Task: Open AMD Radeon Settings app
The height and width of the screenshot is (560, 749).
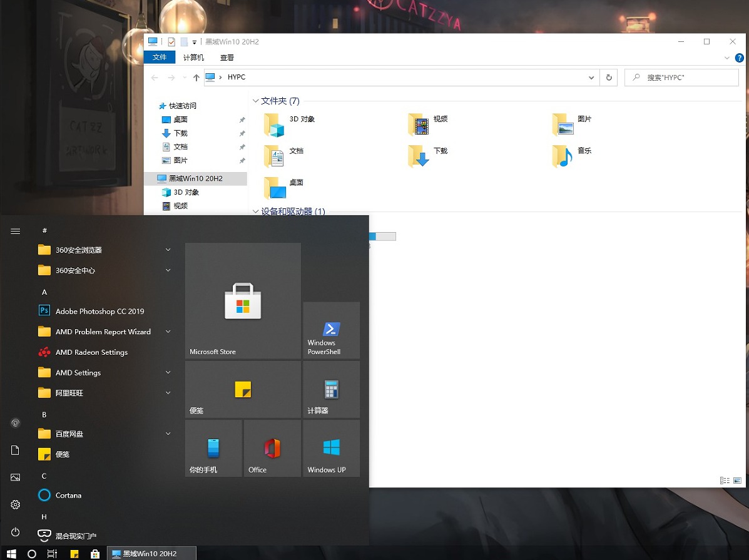Action: (x=91, y=352)
